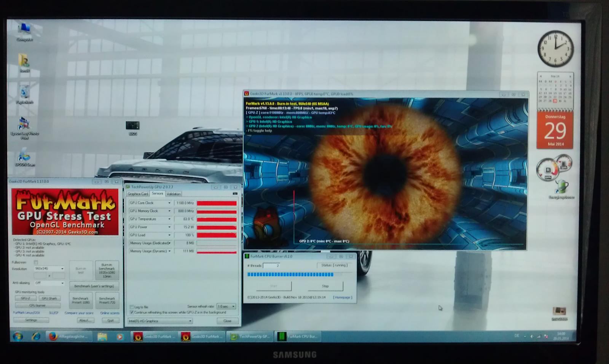Click the volume speaker tray icon
Image resolution: width=609 pixels, height=364 pixels.
click(x=532, y=336)
